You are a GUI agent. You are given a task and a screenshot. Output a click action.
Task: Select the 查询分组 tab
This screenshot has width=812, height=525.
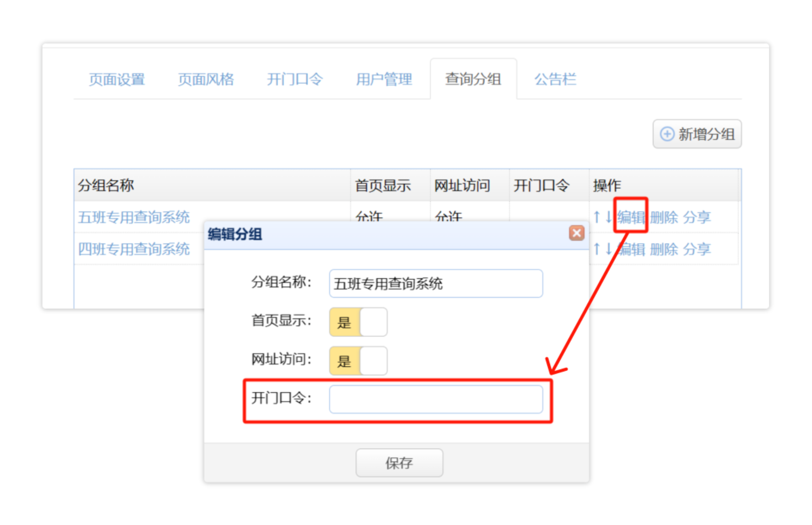click(473, 79)
